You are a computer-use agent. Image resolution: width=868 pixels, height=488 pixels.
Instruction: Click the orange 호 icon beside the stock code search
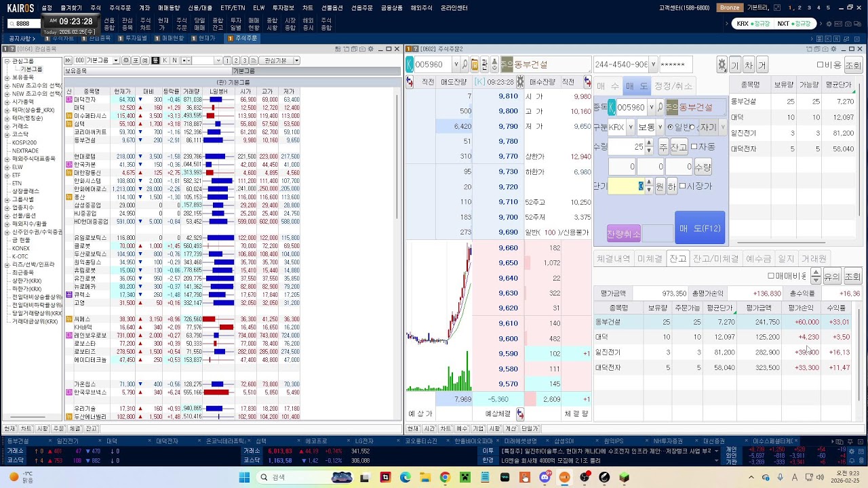475,65
